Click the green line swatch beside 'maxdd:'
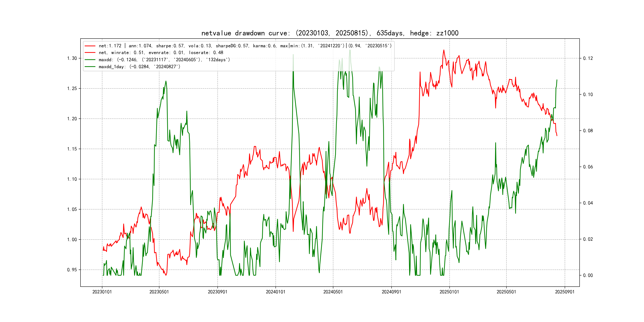The image size is (644, 322). (90, 60)
